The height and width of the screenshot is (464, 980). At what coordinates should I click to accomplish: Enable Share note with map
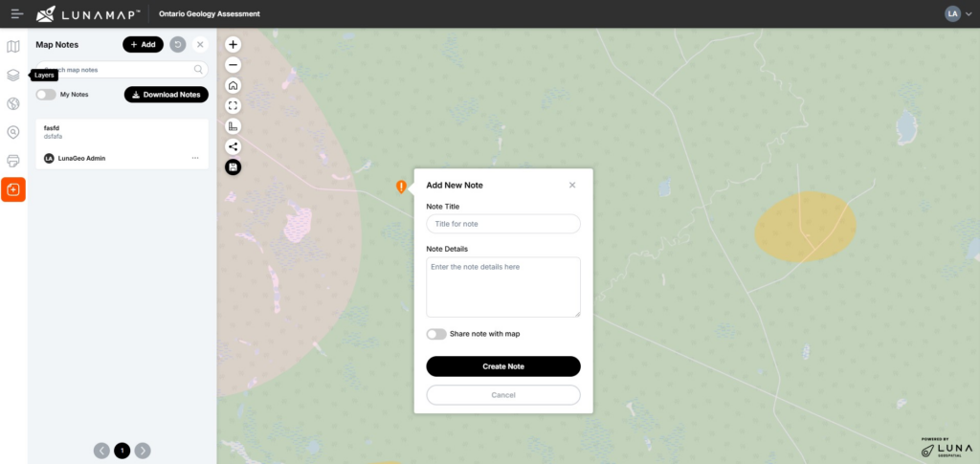[x=436, y=334]
